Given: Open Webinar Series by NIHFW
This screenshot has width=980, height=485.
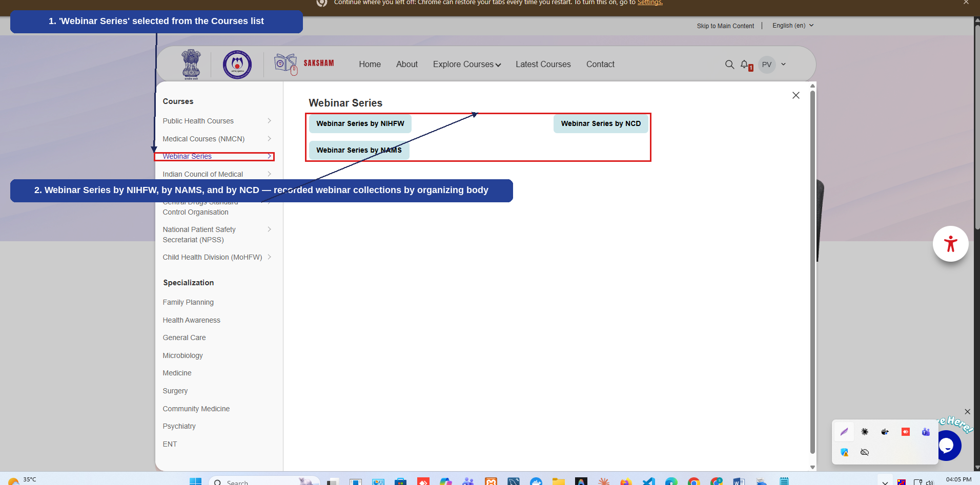Looking at the screenshot, I should (x=360, y=124).
